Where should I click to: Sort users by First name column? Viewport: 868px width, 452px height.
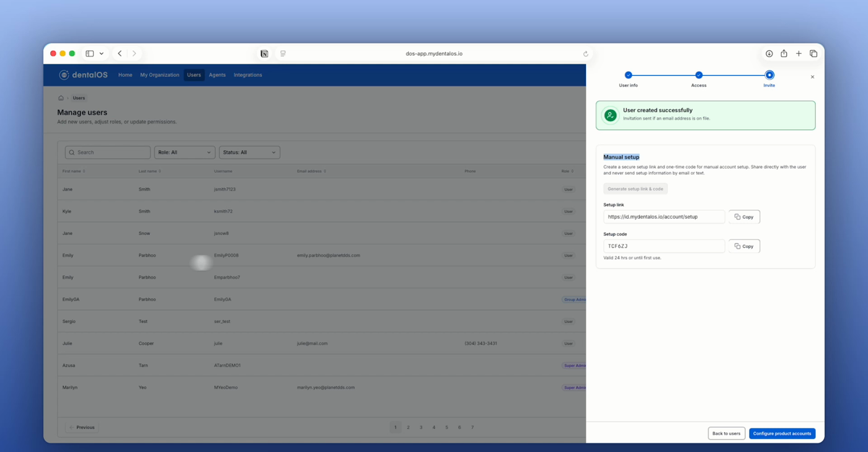tap(74, 171)
